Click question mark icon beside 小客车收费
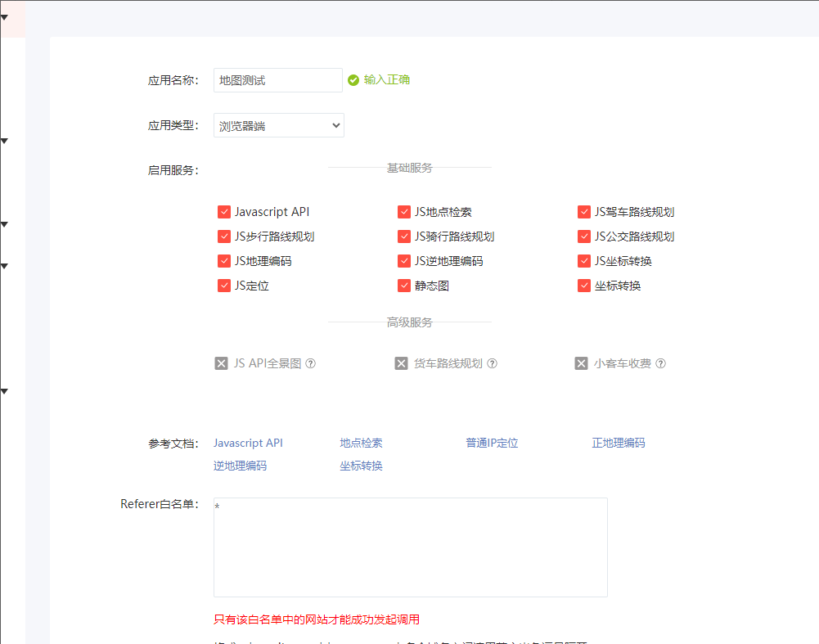Viewport: 819px width, 644px height. tap(661, 363)
